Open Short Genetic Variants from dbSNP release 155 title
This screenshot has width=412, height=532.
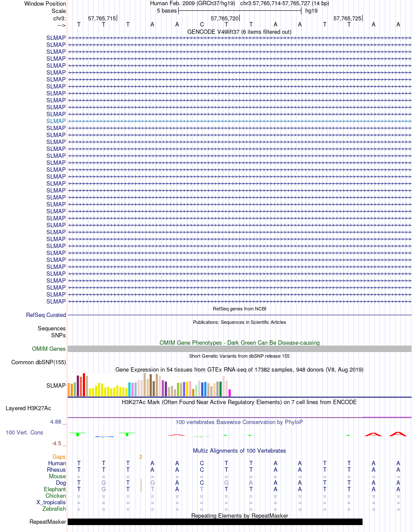239,356
